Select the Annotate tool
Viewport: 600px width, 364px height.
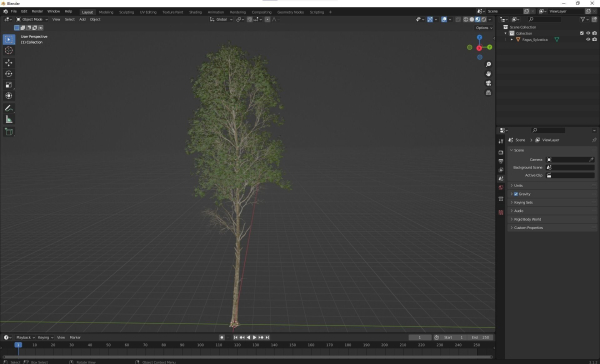point(9,108)
